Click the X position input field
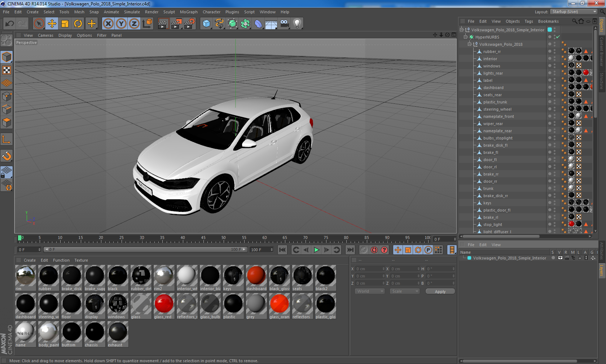Image resolution: width=606 pixels, height=364 pixels. (370, 269)
